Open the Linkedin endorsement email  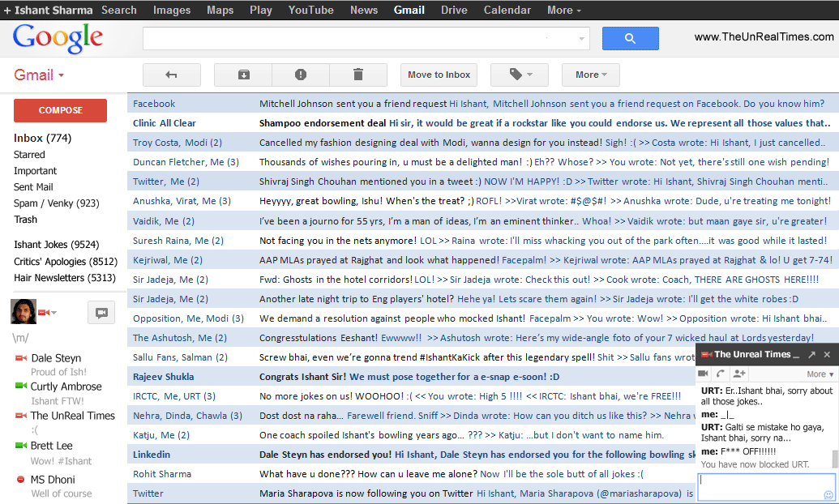[411, 455]
